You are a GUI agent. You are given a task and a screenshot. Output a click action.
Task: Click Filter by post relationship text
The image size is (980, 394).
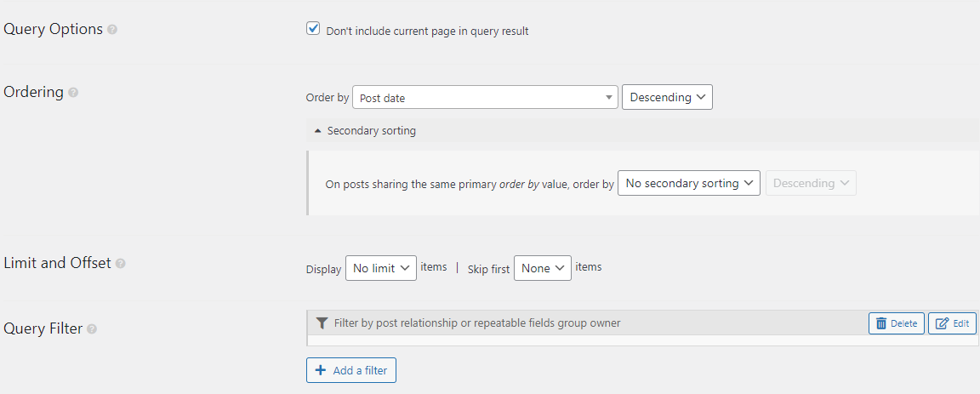pyautogui.click(x=477, y=323)
